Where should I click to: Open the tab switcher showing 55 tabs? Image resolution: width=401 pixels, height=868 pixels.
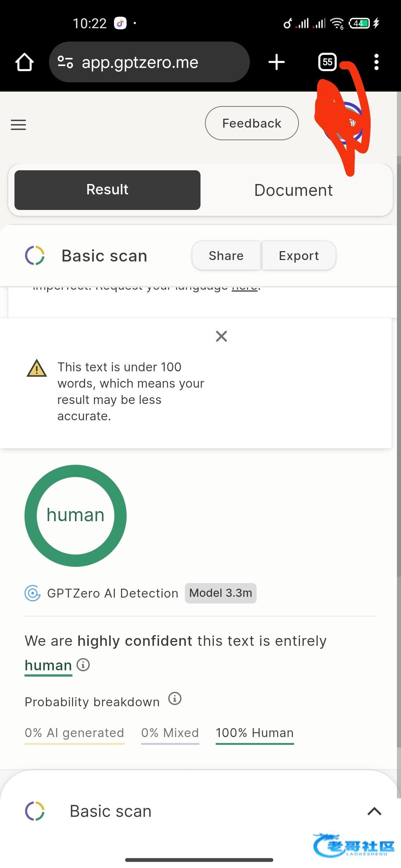[x=327, y=62]
